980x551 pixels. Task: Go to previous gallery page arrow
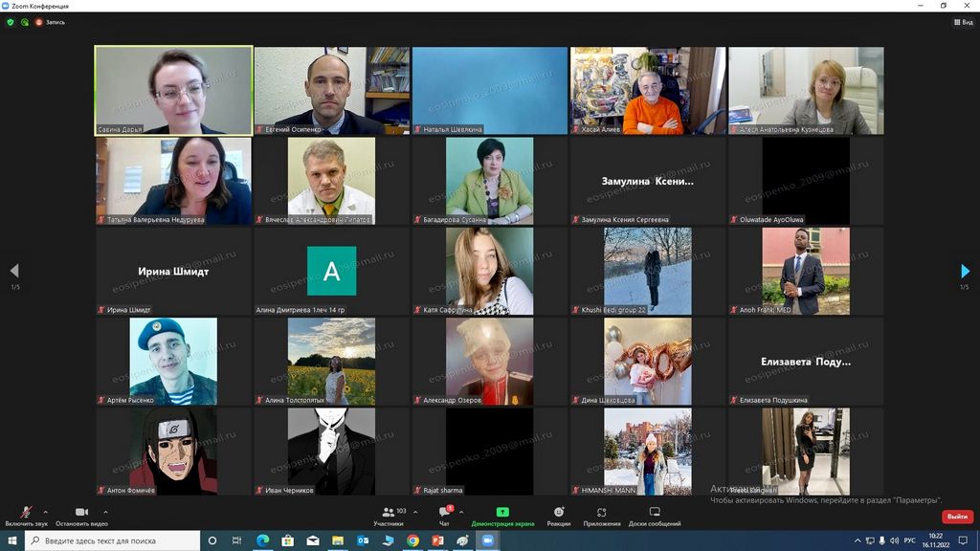(x=14, y=272)
